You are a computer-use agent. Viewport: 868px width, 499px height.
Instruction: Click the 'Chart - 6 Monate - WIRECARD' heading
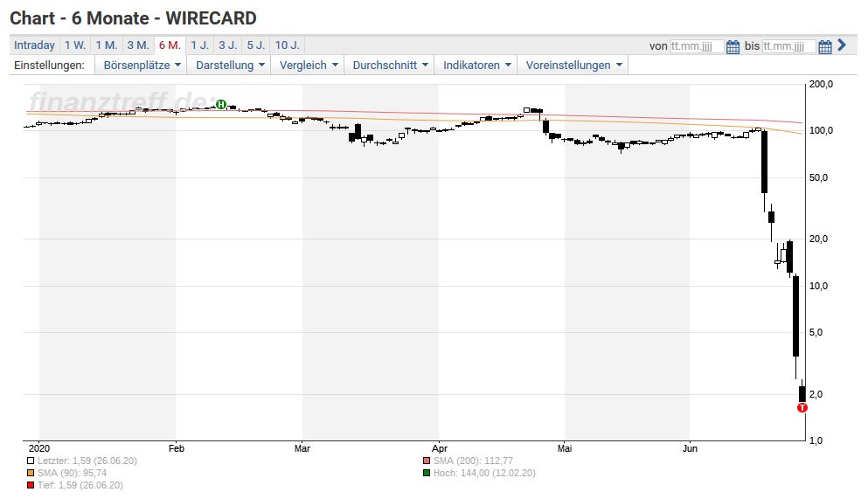click(x=134, y=18)
